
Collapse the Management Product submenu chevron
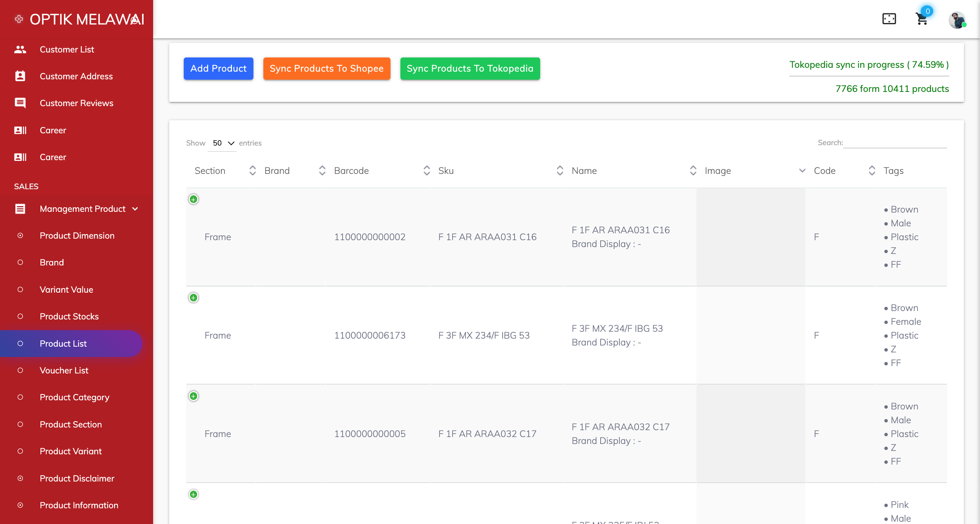coord(135,209)
